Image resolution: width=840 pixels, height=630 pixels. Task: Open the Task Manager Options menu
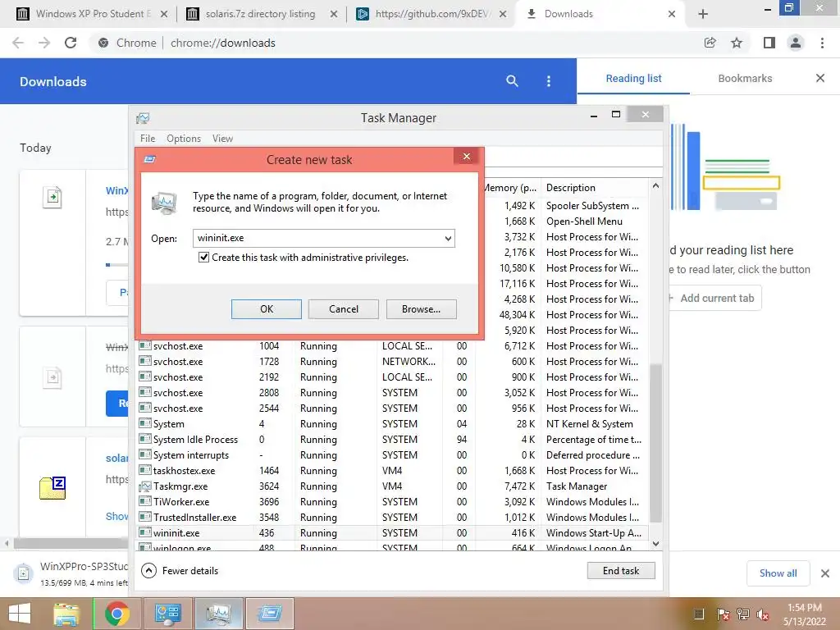point(184,138)
